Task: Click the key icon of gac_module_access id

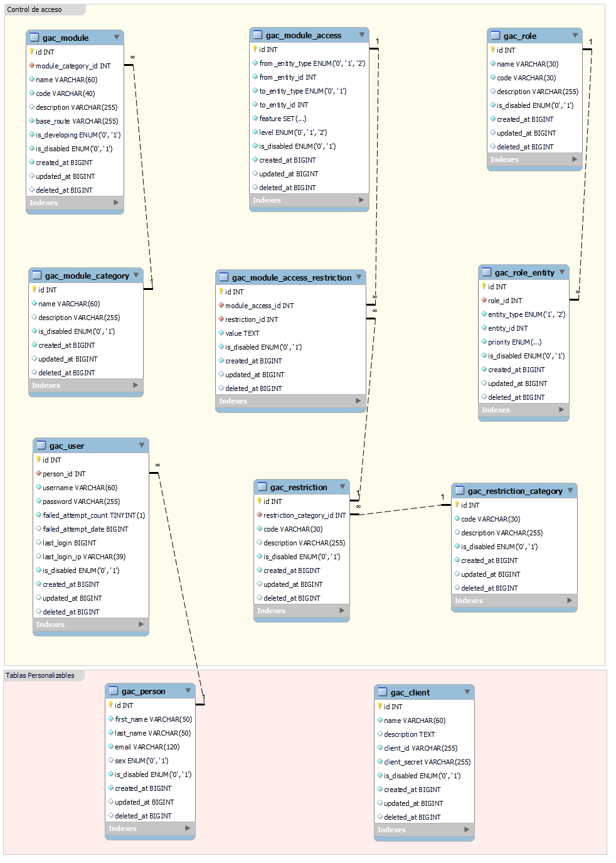Action: coord(255,49)
